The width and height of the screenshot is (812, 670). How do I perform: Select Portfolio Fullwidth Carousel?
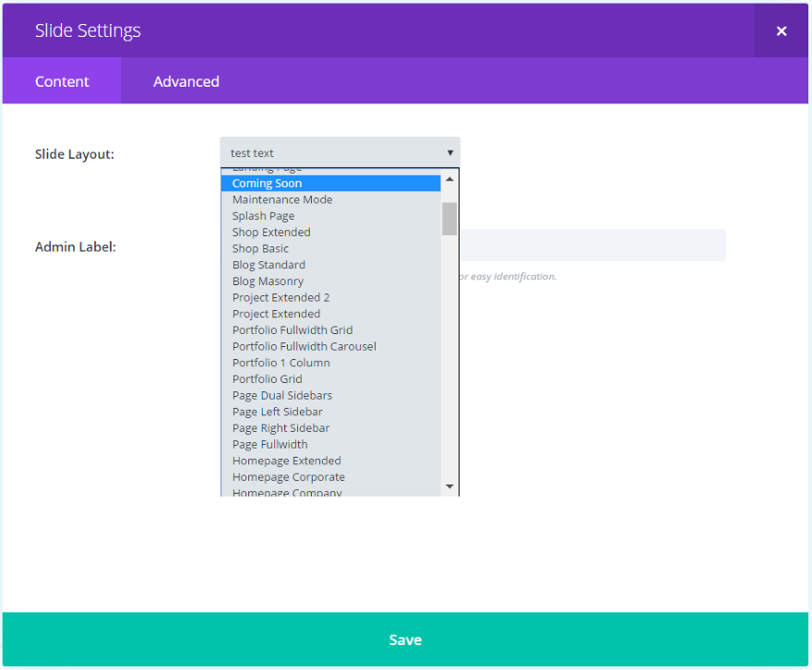304,347
